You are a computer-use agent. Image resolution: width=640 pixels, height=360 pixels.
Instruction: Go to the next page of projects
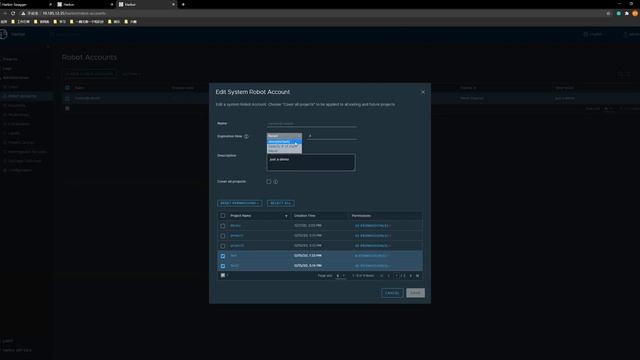pos(411,276)
